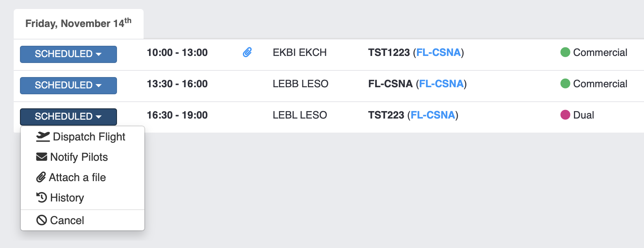Click the Attach a file paperclip icon
The image size is (644, 248).
41,177
